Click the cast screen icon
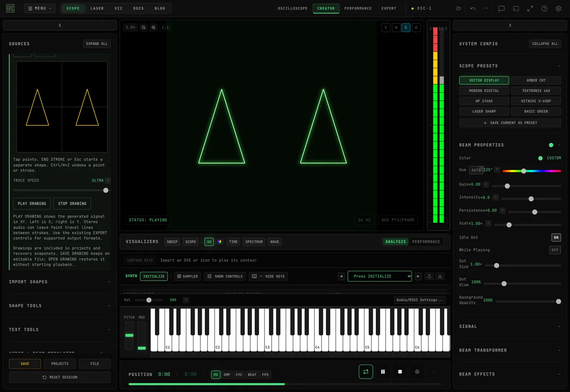Image resolution: width=570 pixels, height=392 pixels. (516, 8)
